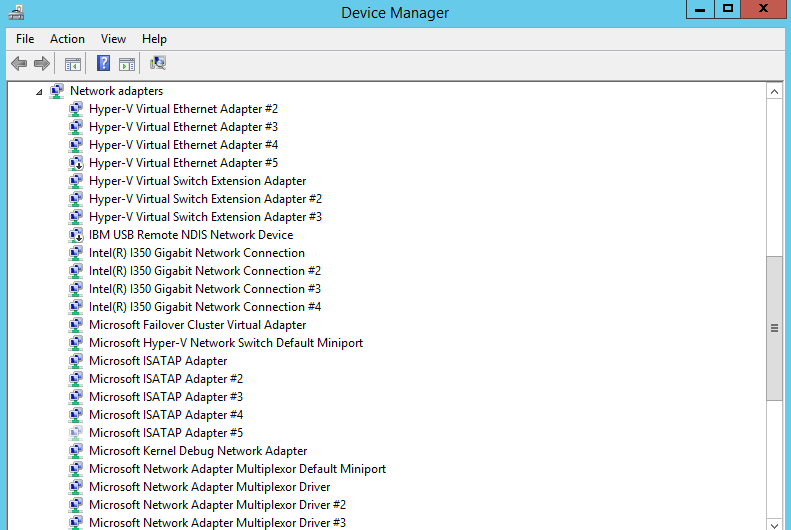Click icon of Hyper-V Virtual Ethernet Adapter #5
The width and height of the screenshot is (791, 530).
(76, 163)
